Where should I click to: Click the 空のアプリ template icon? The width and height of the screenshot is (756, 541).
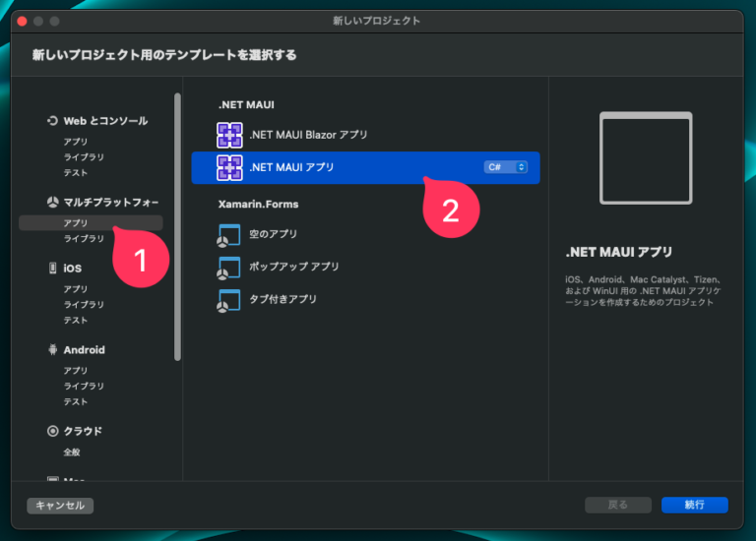click(x=228, y=235)
